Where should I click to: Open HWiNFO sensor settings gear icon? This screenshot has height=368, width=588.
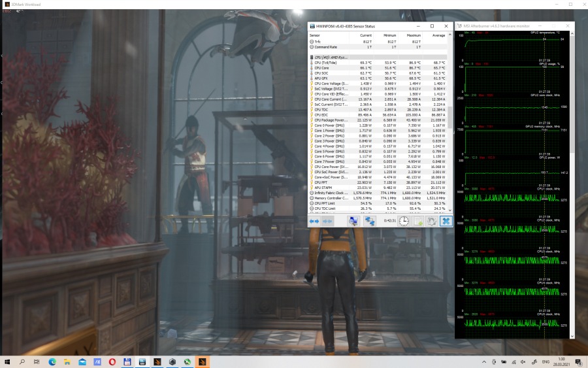pyautogui.click(x=432, y=222)
